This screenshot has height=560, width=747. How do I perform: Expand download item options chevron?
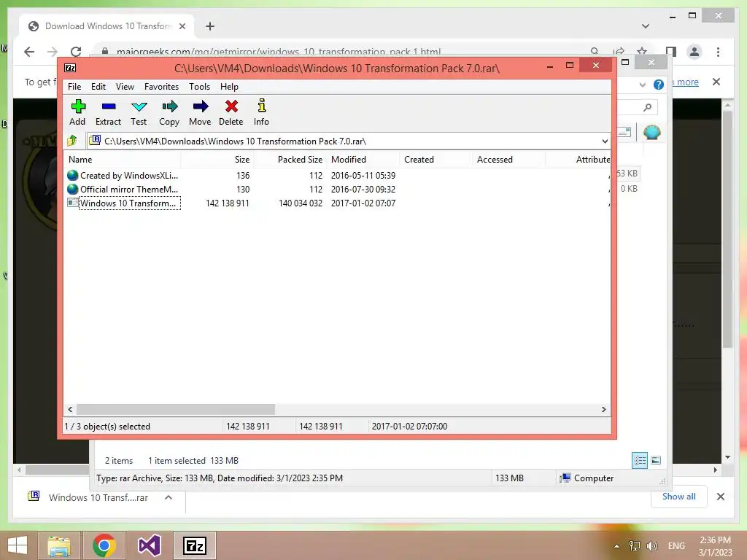pyautogui.click(x=169, y=497)
